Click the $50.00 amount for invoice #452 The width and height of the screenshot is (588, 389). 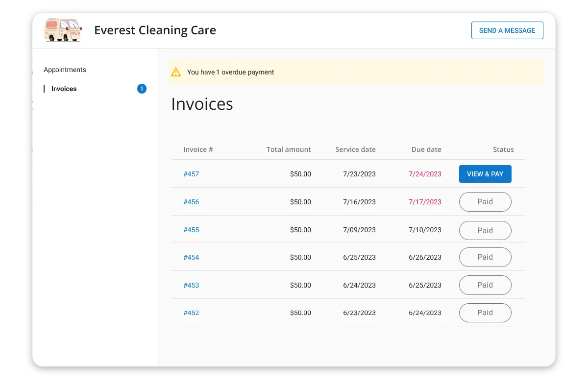(x=300, y=313)
